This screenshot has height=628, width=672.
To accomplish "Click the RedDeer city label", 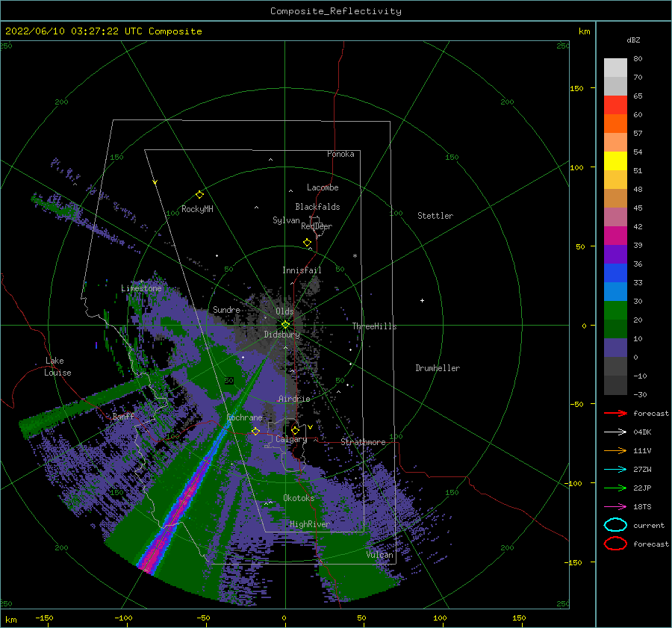I will coord(317,226).
